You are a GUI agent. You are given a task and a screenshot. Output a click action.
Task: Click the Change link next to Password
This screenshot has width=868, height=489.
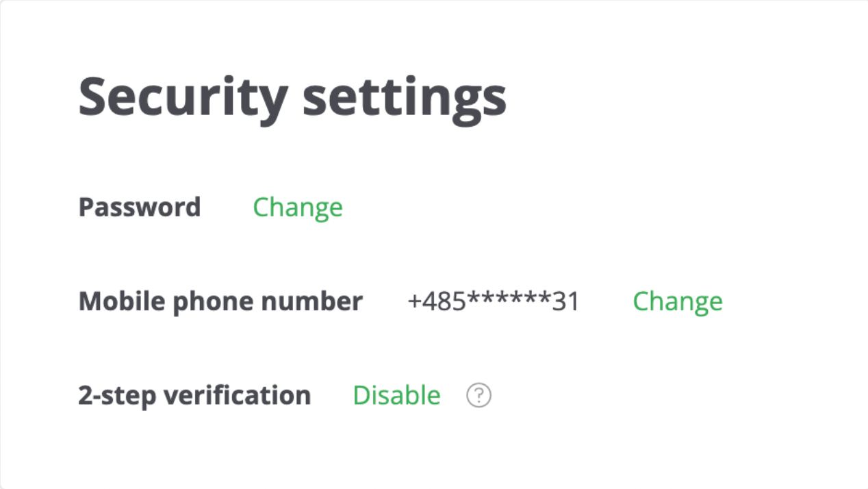tap(298, 208)
